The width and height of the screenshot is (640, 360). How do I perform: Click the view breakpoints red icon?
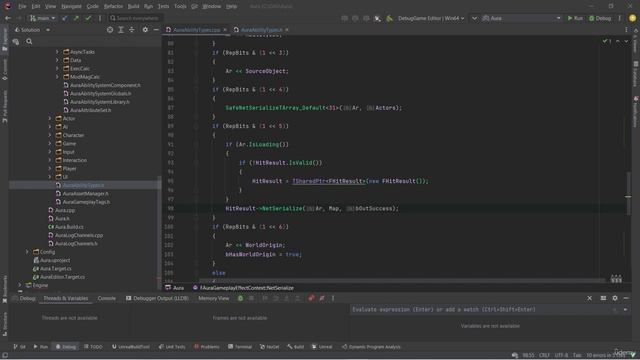311,298
